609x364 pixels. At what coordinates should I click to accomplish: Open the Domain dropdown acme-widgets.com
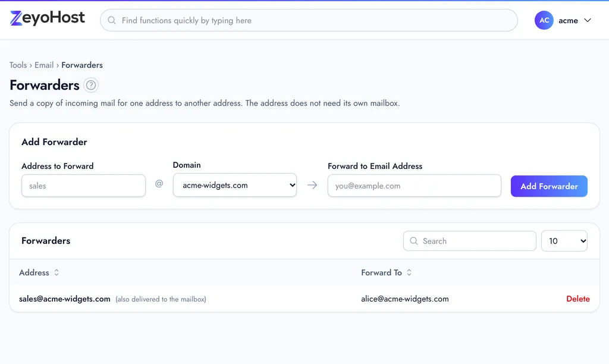[234, 186]
